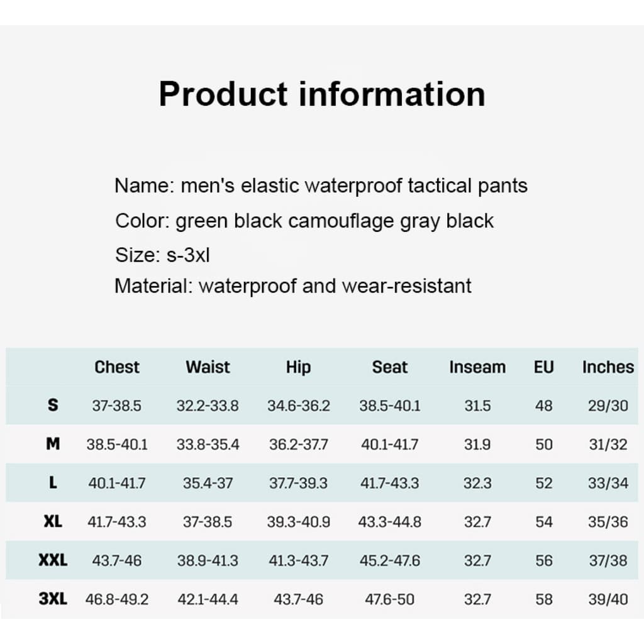Select the Chest column header

117,367
